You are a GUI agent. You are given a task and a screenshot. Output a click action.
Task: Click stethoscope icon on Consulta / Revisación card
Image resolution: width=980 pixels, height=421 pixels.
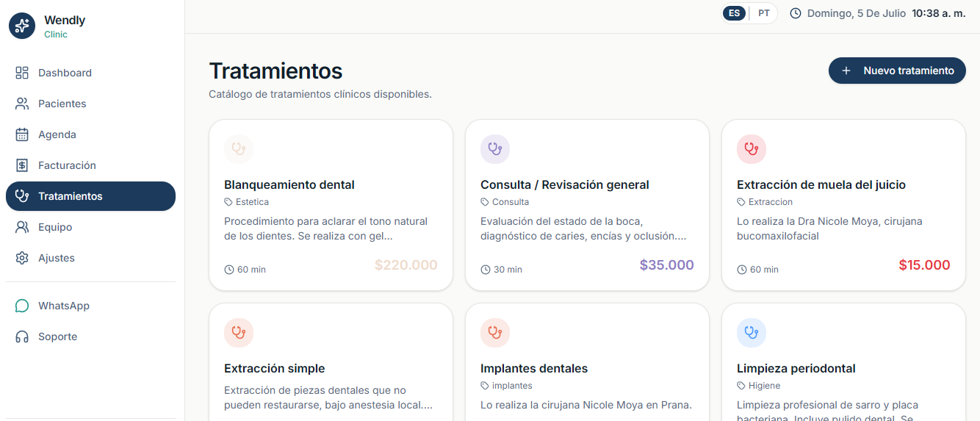tap(495, 149)
